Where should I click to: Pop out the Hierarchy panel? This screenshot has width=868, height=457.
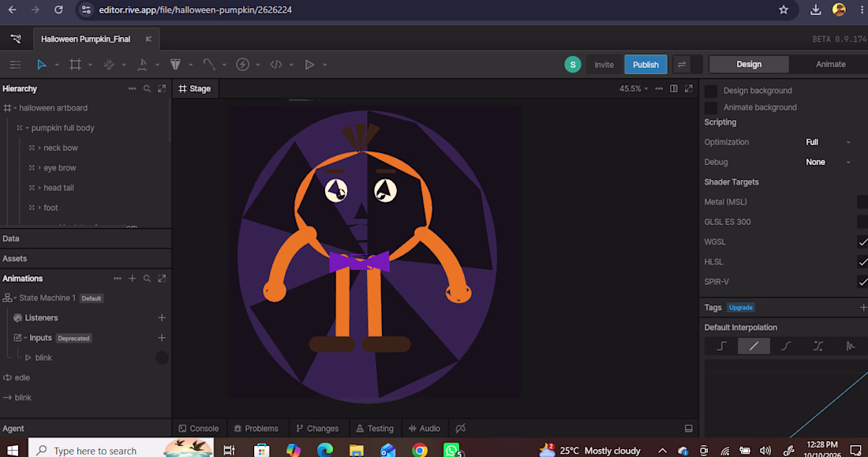[x=162, y=88]
